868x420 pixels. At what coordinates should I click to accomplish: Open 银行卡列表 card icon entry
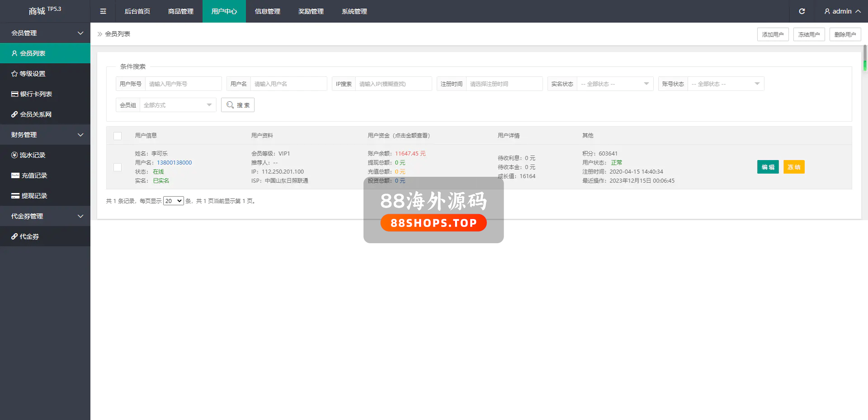[x=35, y=94]
